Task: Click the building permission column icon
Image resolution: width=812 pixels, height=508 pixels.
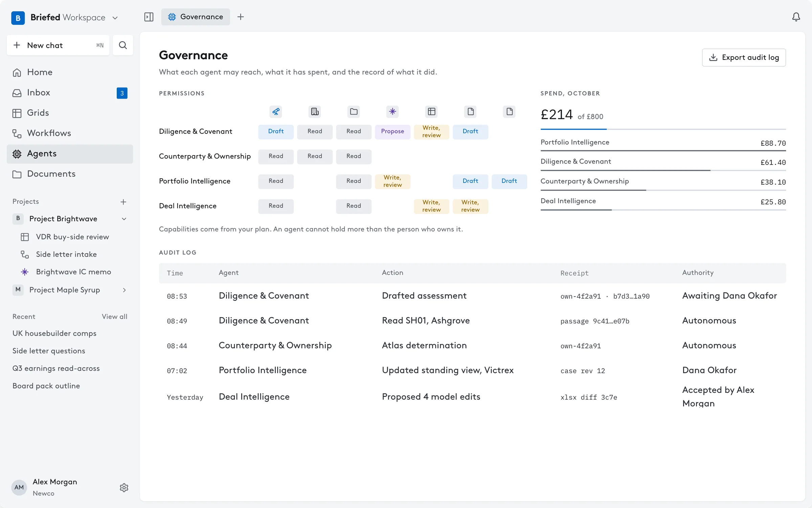Action: coord(315,111)
